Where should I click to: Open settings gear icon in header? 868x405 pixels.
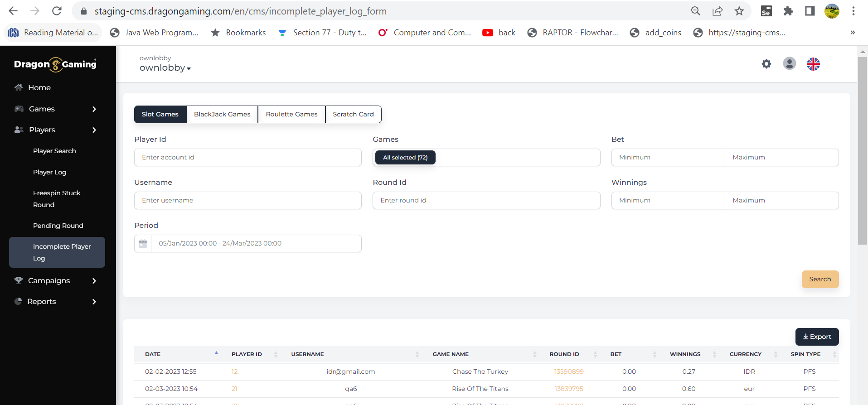click(766, 64)
